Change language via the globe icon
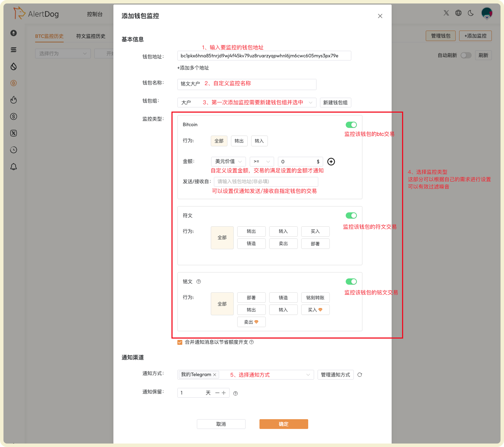This screenshot has width=504, height=447. pyautogui.click(x=458, y=13)
